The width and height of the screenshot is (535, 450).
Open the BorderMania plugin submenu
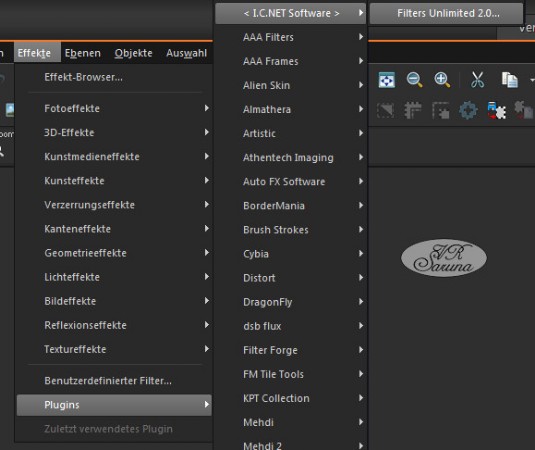pos(291,206)
